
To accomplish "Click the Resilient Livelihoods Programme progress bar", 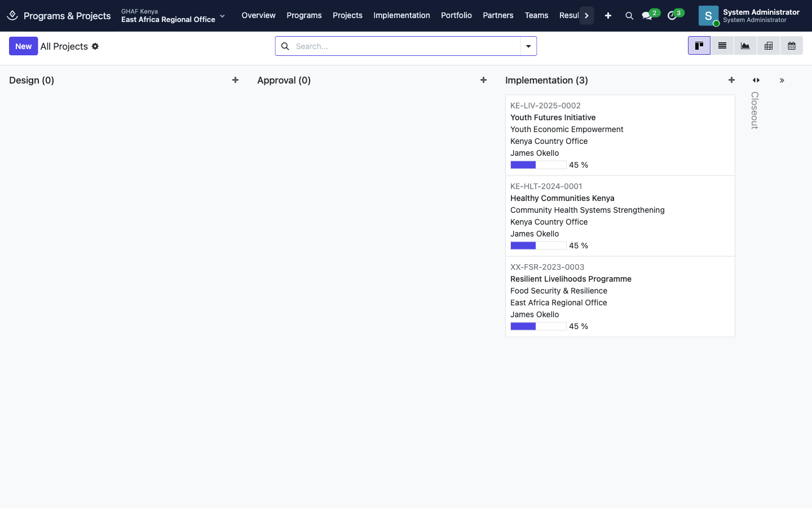I will (x=539, y=326).
